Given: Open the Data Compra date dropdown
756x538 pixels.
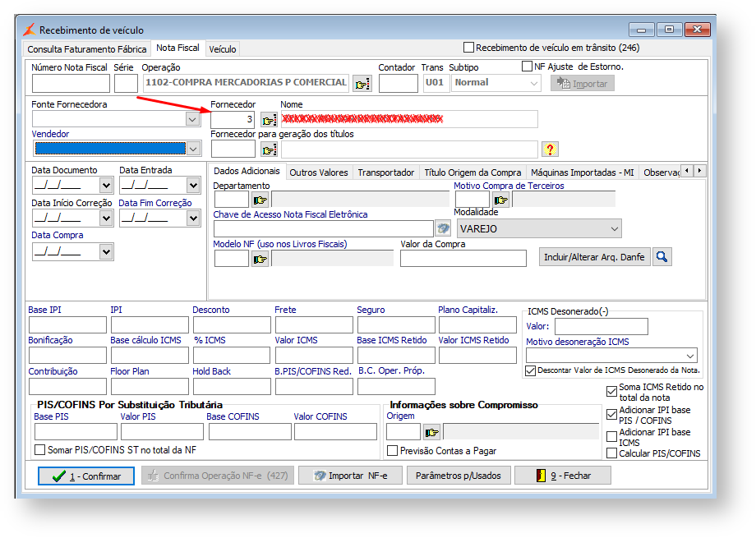Looking at the screenshot, I should coord(106,251).
